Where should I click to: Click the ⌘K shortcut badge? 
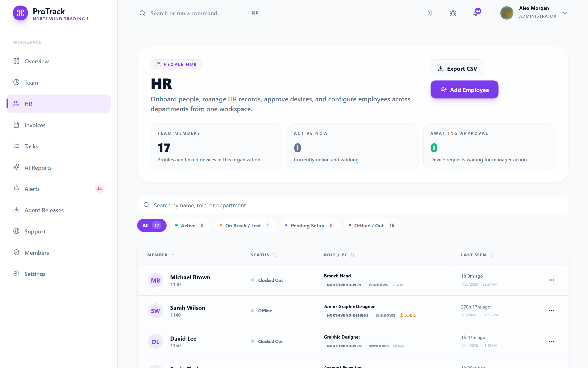click(x=255, y=13)
